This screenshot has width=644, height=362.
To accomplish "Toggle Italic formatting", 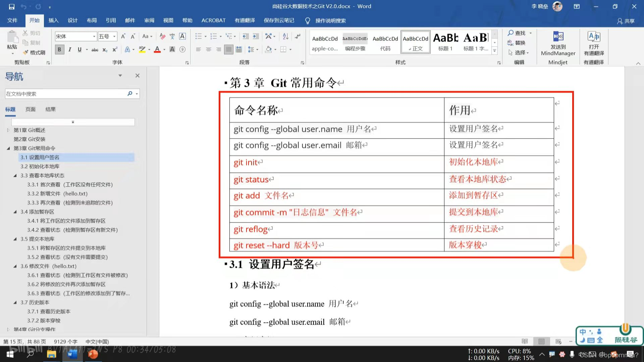I will tap(69, 50).
